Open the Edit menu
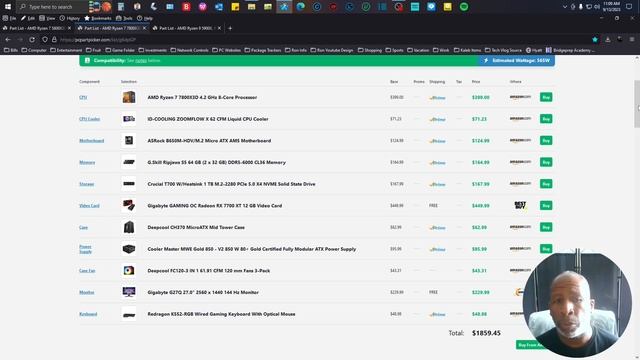This screenshot has width=640, height=360. coord(28,18)
